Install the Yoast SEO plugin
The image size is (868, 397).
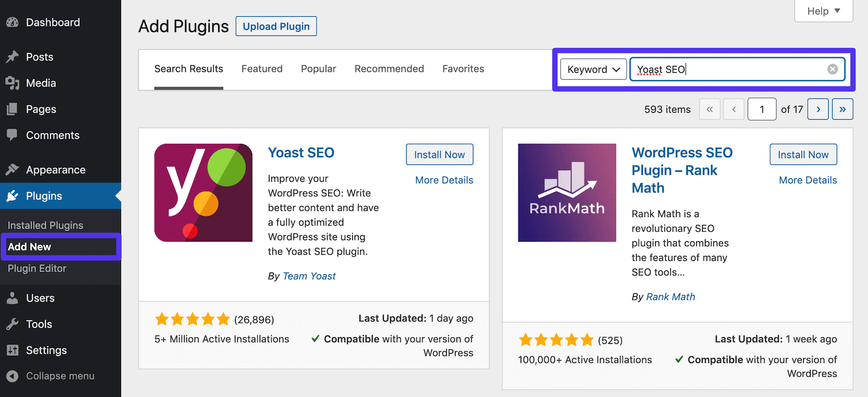[x=439, y=154]
